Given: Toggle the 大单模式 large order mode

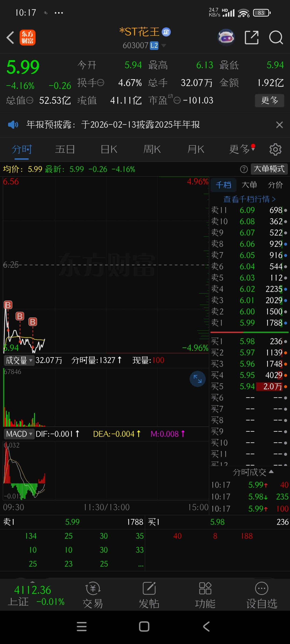Looking at the screenshot, I should (x=269, y=169).
